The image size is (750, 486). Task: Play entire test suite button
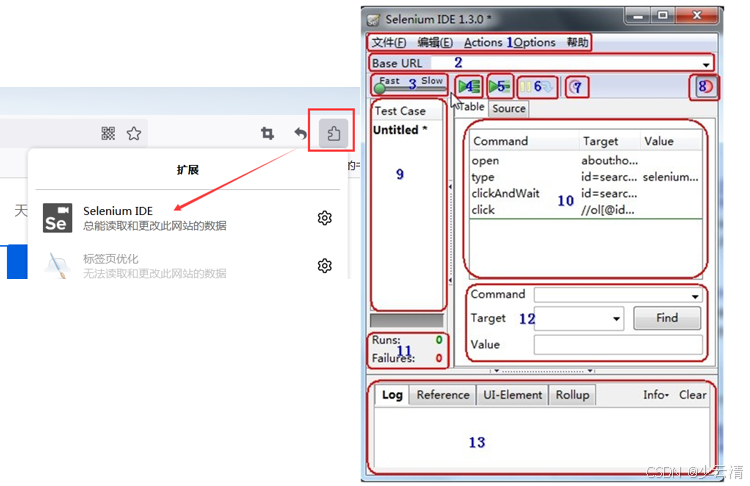(469, 87)
